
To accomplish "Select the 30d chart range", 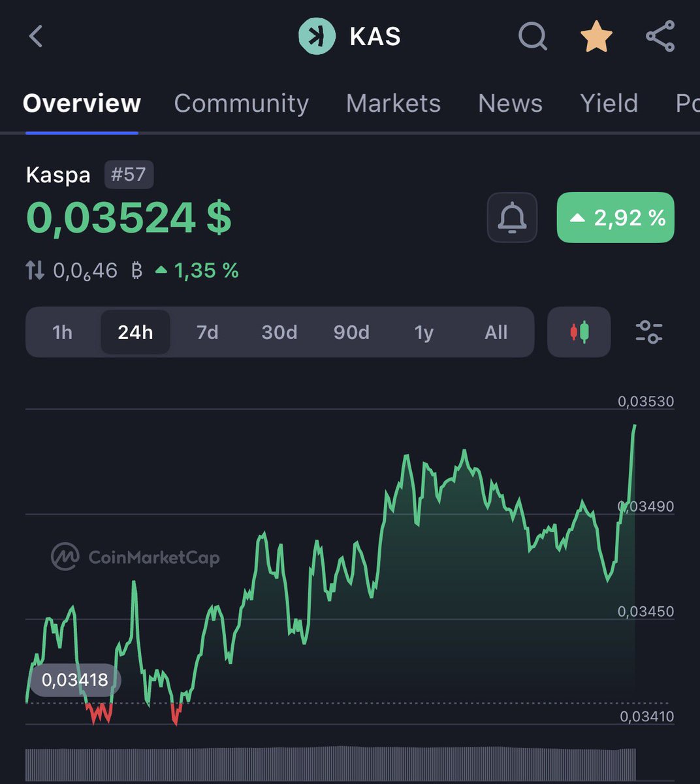I will click(x=279, y=333).
